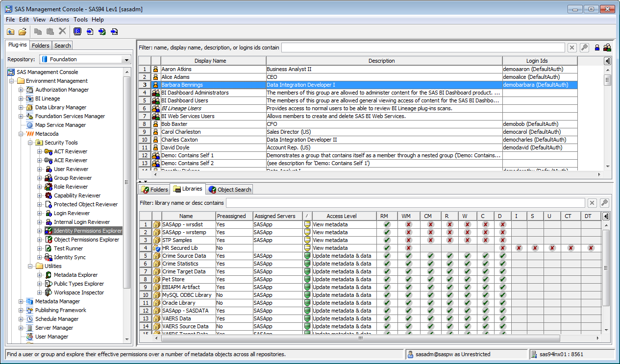Viewport: 620px width, 364px height.
Task: Show groups filter icon above identity table
Action: click(x=607, y=48)
